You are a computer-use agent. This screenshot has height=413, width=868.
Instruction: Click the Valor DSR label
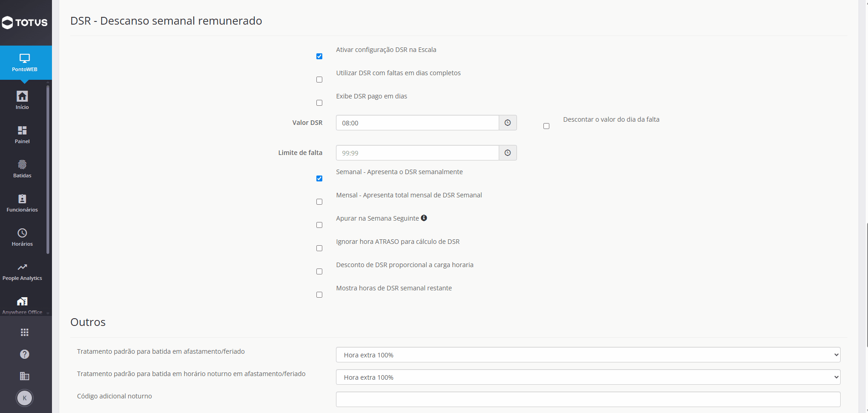(x=307, y=123)
